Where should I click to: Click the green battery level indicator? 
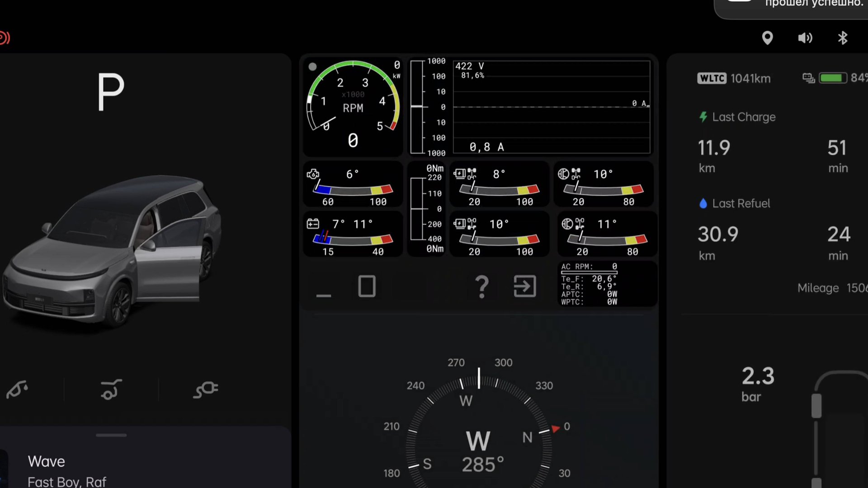tap(833, 78)
